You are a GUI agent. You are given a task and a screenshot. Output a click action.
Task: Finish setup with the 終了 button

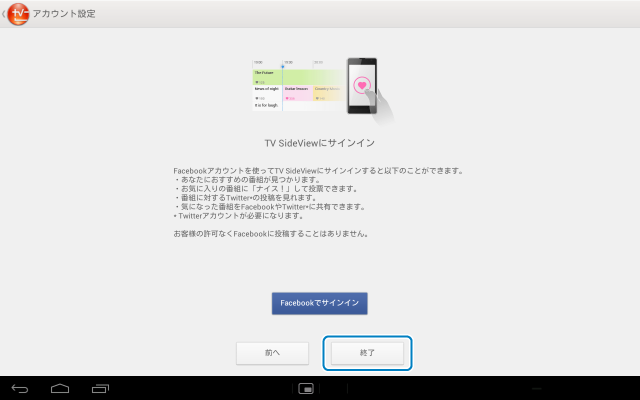(367, 353)
